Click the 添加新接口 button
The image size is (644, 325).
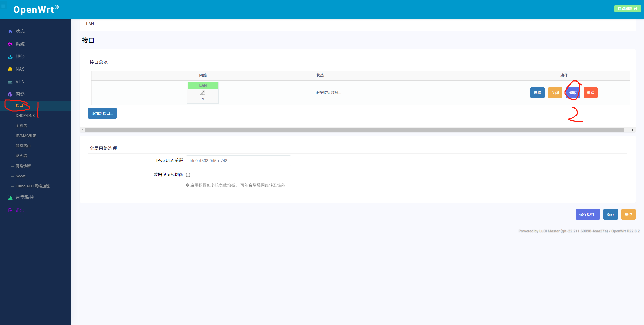[x=102, y=113]
